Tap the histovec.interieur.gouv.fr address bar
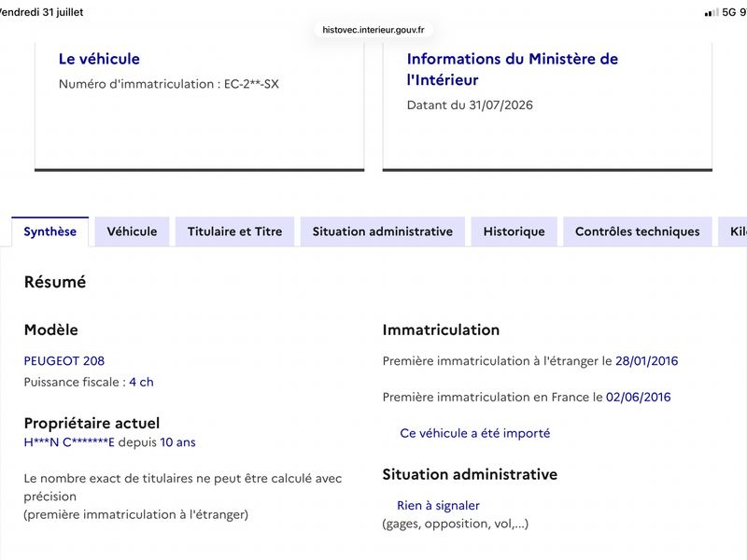747x560 pixels. click(x=373, y=30)
